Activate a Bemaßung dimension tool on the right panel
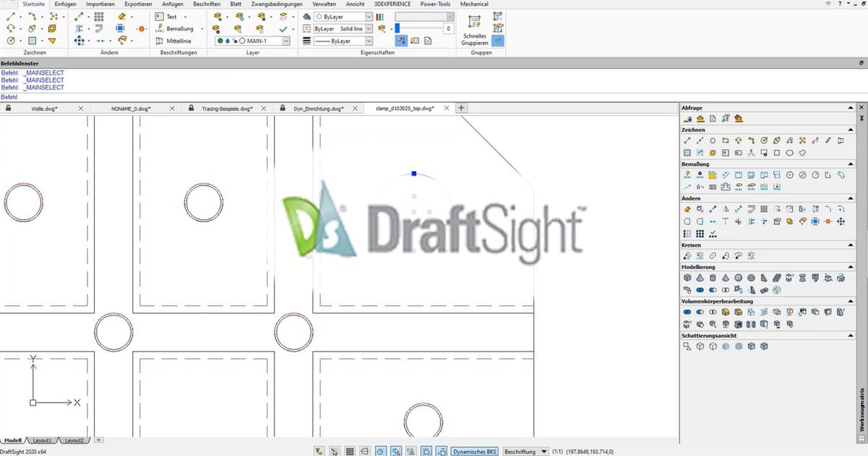 pos(688,174)
